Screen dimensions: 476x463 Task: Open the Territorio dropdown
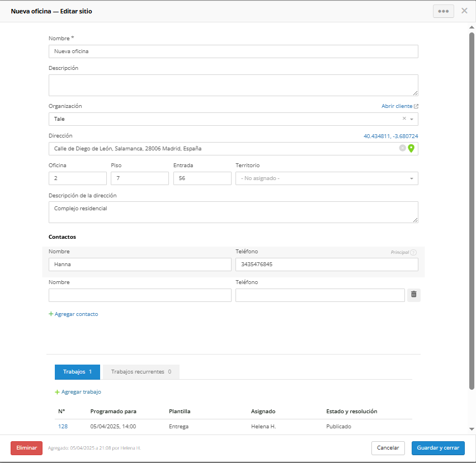pyautogui.click(x=327, y=178)
